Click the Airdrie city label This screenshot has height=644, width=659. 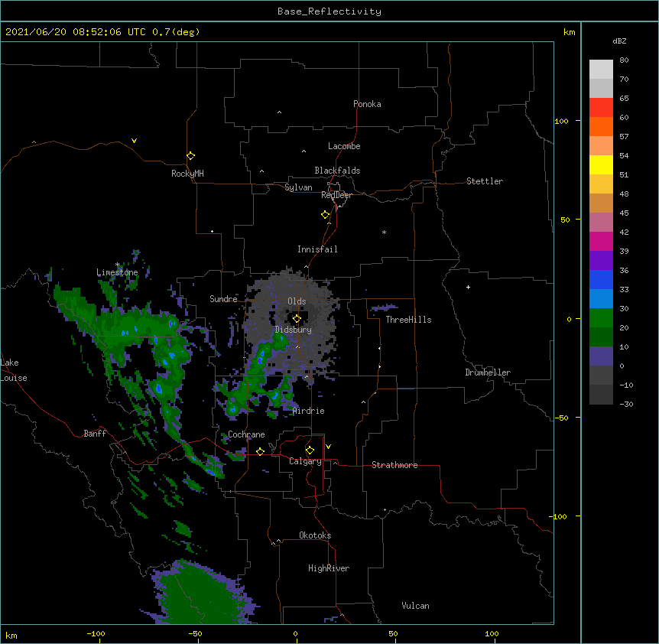(x=309, y=411)
